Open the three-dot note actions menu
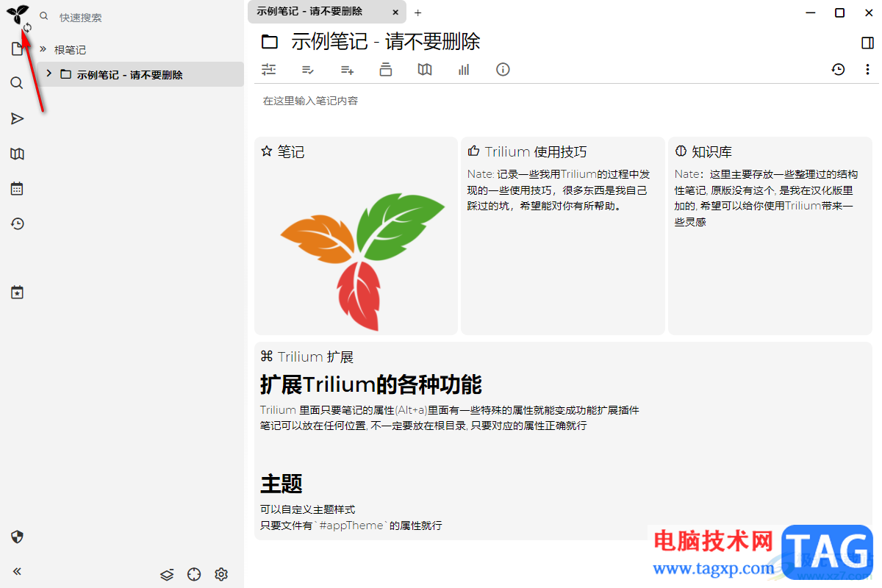The image size is (882, 588). tap(867, 70)
